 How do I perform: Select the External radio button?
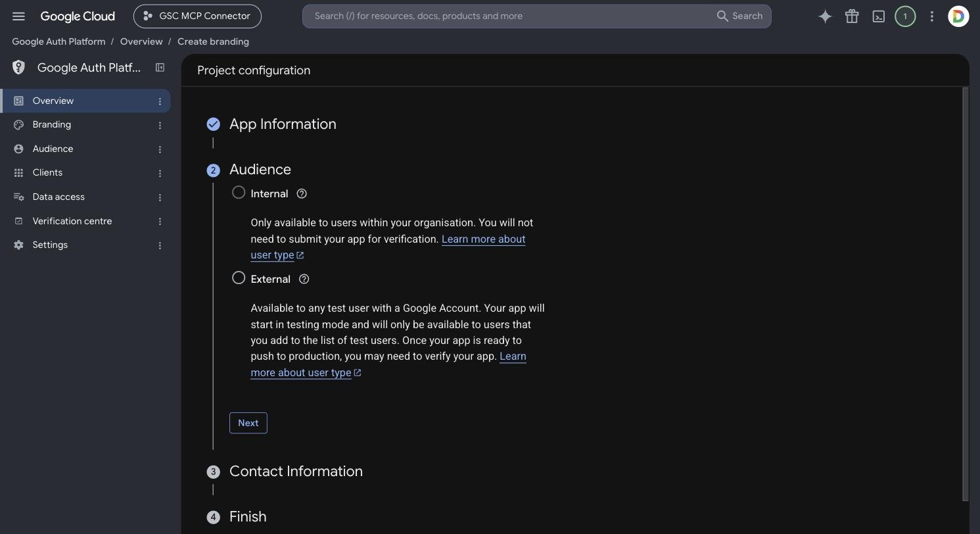click(x=239, y=278)
